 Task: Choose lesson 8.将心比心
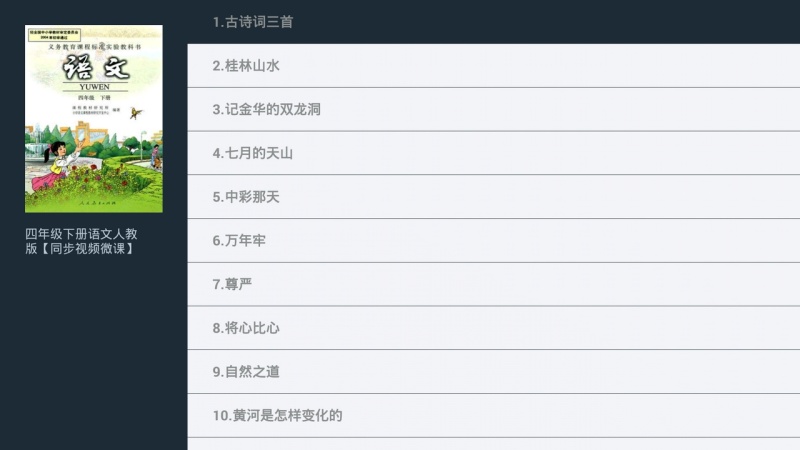coord(493,328)
